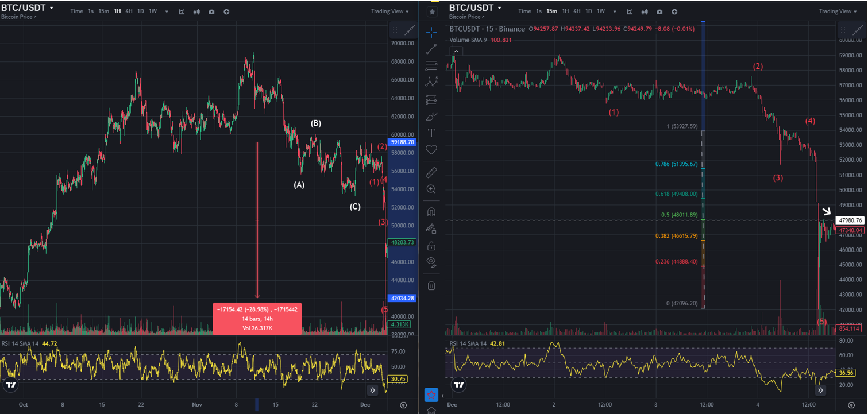Open the Bitcoin Price link on left chart
This screenshot has height=414, width=868.
tap(19, 17)
